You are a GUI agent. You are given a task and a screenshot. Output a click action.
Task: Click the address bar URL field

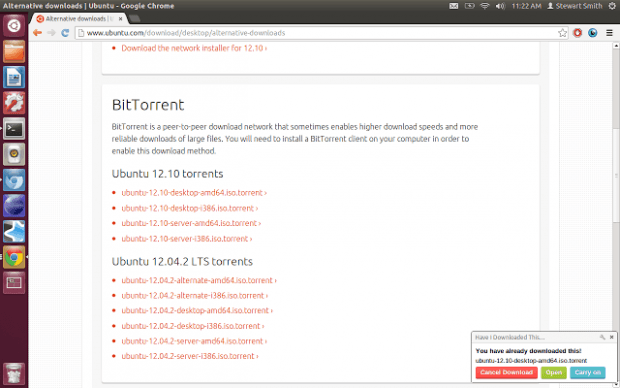pyautogui.click(x=316, y=33)
